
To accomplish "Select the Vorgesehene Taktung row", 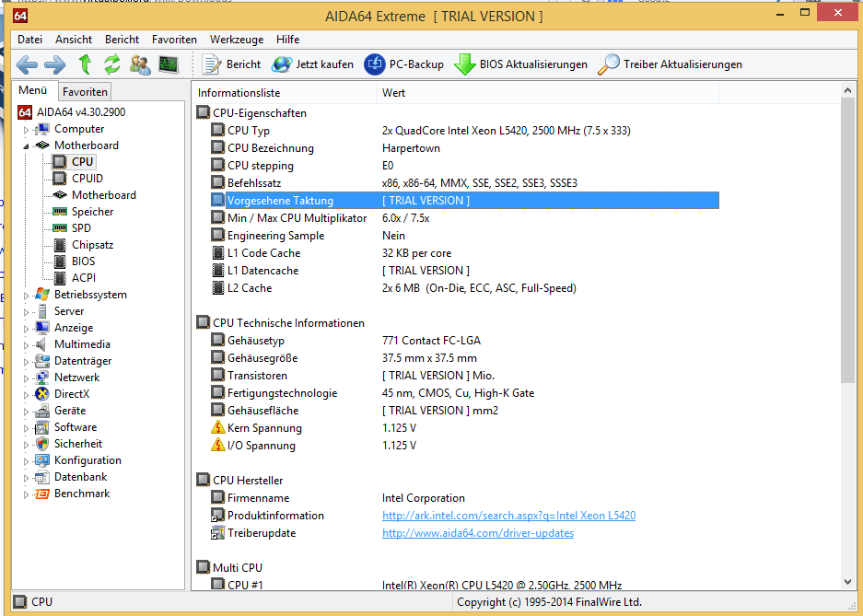I will point(464,201).
